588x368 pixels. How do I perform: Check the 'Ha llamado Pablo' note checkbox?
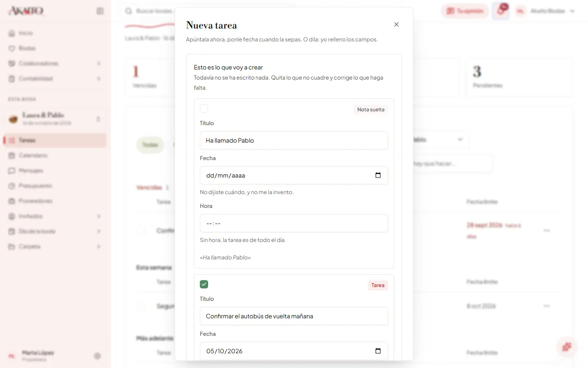(x=204, y=109)
